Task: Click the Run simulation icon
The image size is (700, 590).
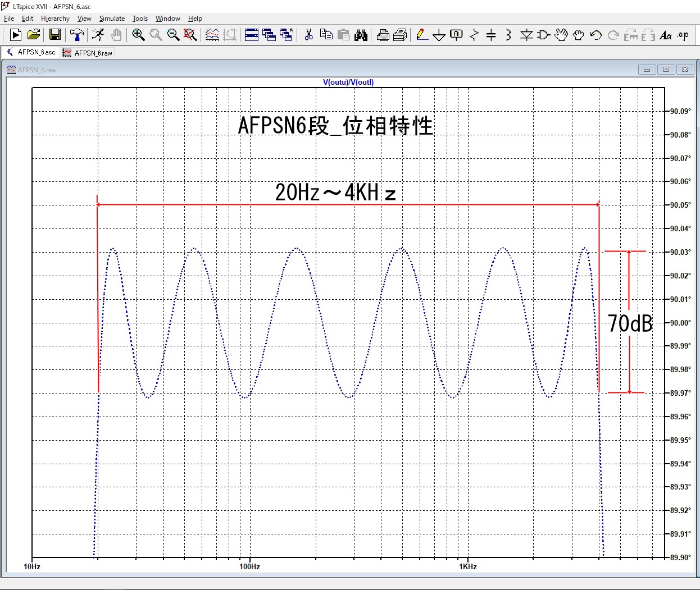Action: click(x=16, y=35)
